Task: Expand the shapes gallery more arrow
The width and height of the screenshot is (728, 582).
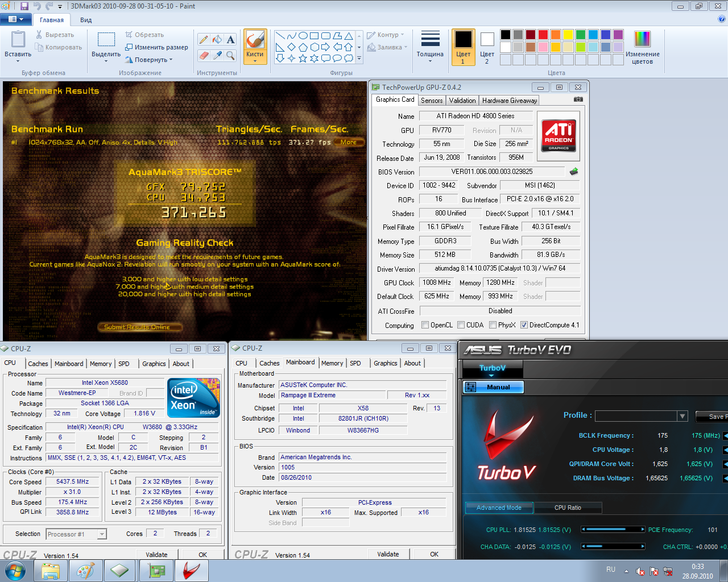Action: [359, 58]
